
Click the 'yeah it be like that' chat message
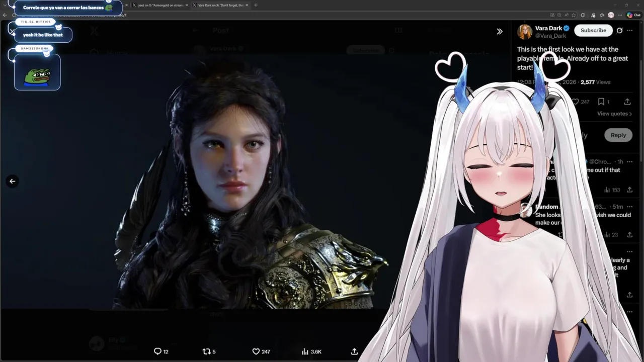click(x=43, y=35)
